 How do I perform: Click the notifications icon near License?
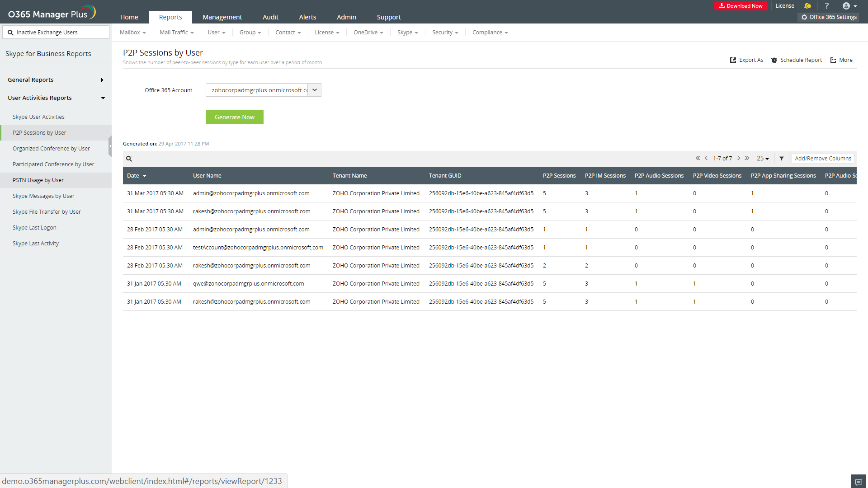tap(807, 6)
